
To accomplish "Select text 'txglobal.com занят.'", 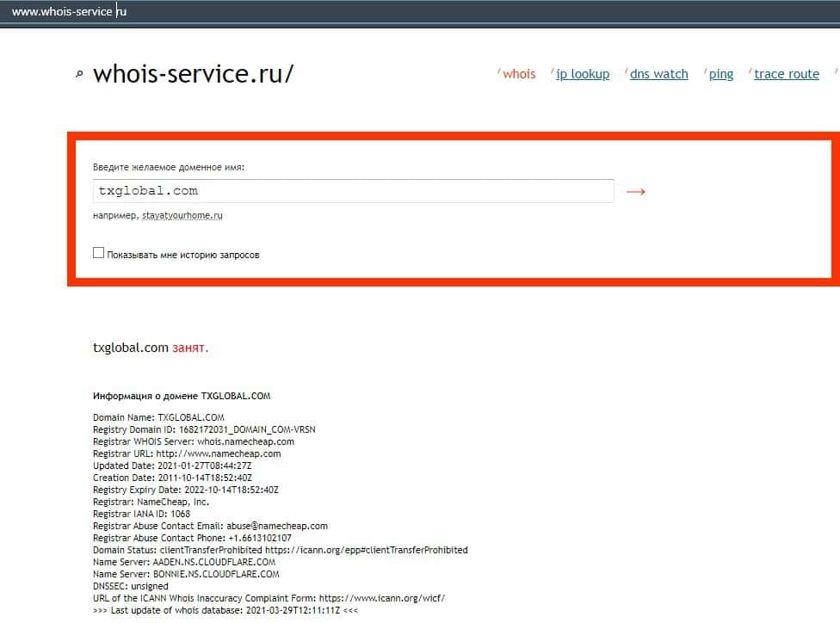I will pos(151,348).
